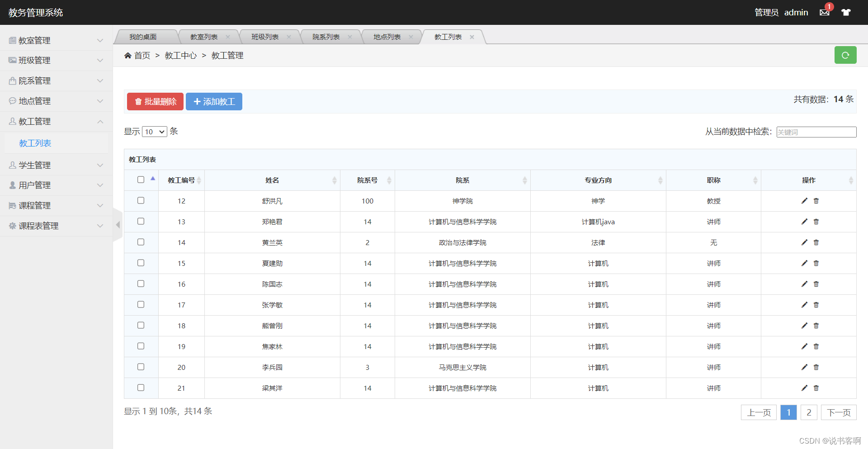Click the 上一页 pagination button
Viewport: 868px width, 449px height.
pos(759,412)
